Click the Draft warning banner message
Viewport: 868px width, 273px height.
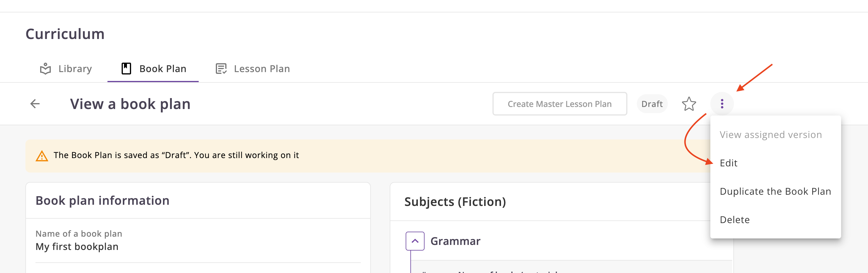tap(176, 155)
